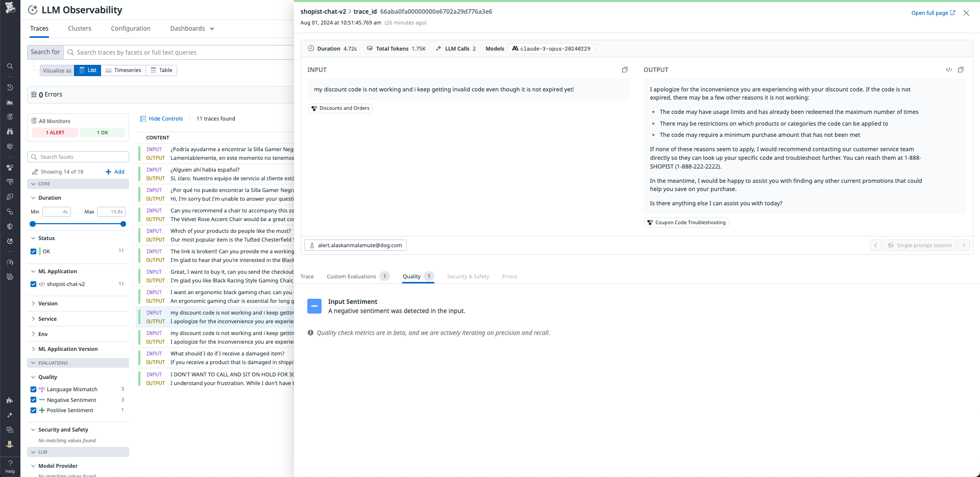This screenshot has height=477, width=980.
Task: Expand the Service facet section
Action: tap(46, 319)
